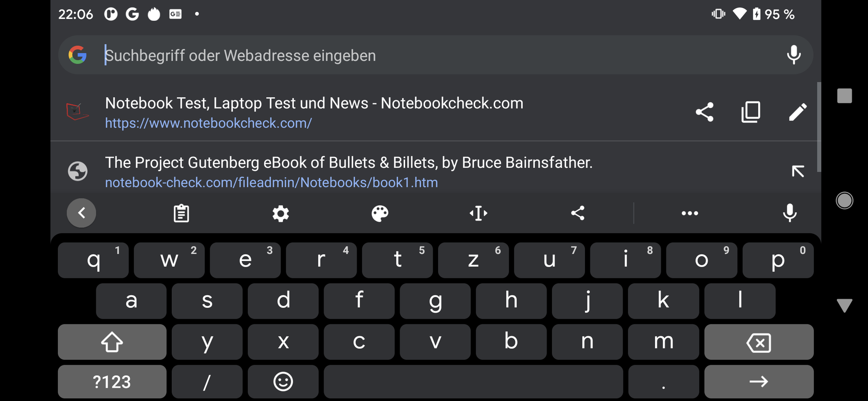The height and width of the screenshot is (401, 868).
Task: Share the Notebookcheck.com page suggestion
Action: click(704, 112)
